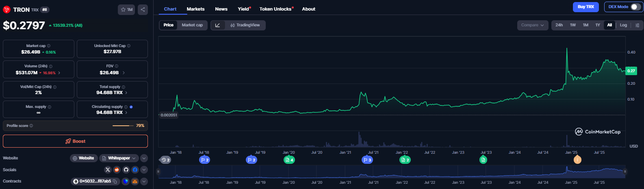Viewport: 644px width, 189px height.
Task: Open the Reddit social icon
Action: [x=117, y=170]
